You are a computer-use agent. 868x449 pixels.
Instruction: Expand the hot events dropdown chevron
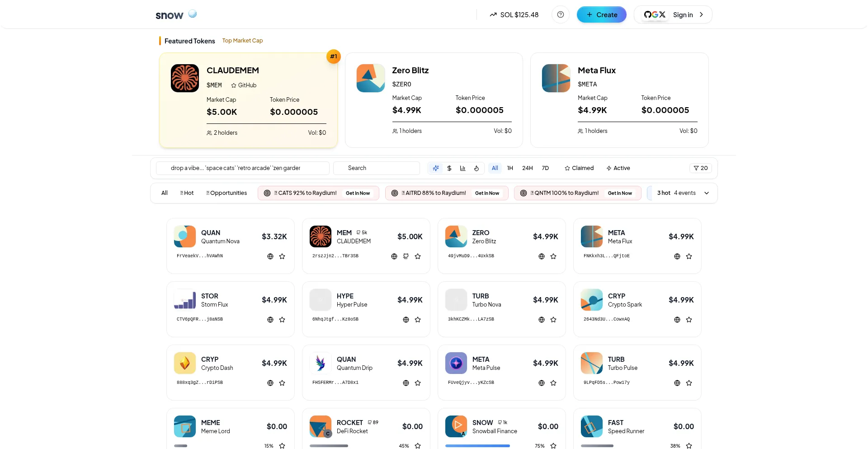[x=707, y=193]
